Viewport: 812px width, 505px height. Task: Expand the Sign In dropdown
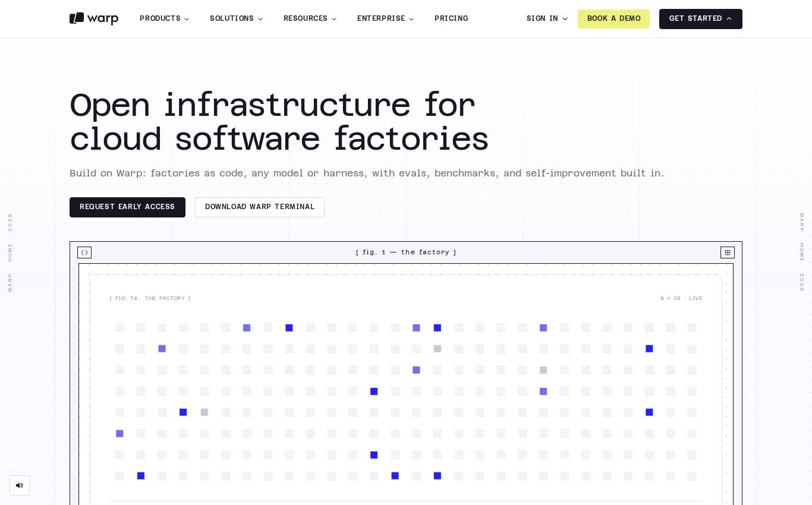[547, 18]
